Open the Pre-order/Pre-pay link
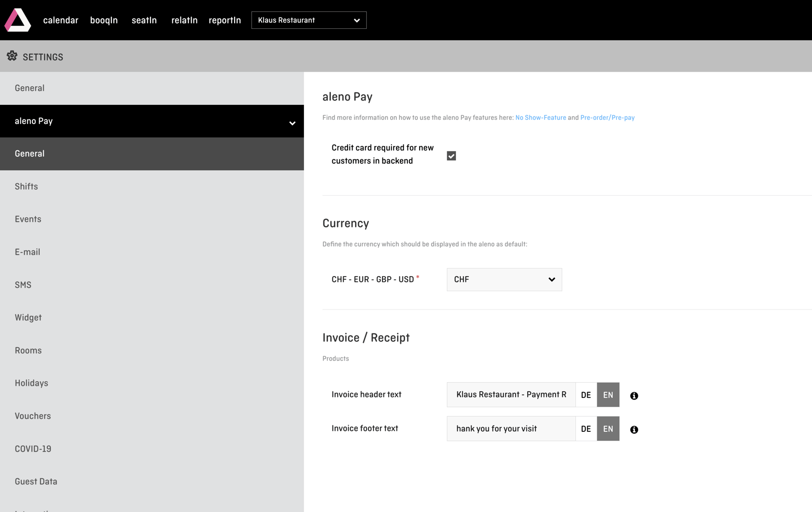Screen dimensions: 812x512 point(608,118)
